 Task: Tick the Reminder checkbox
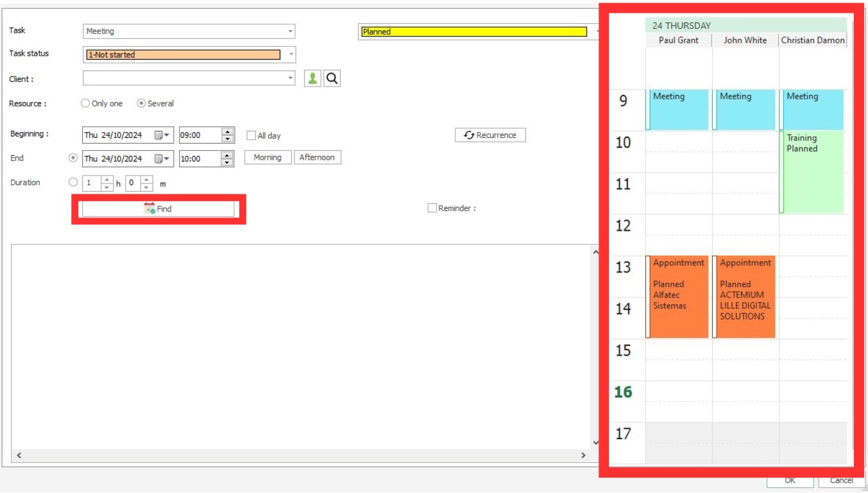[x=432, y=208]
